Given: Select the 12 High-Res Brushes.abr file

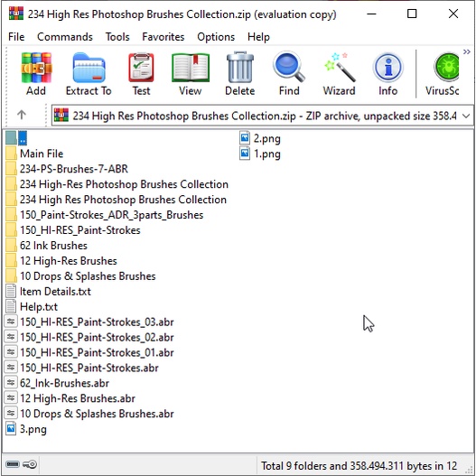Looking at the screenshot, I should pos(70,398).
